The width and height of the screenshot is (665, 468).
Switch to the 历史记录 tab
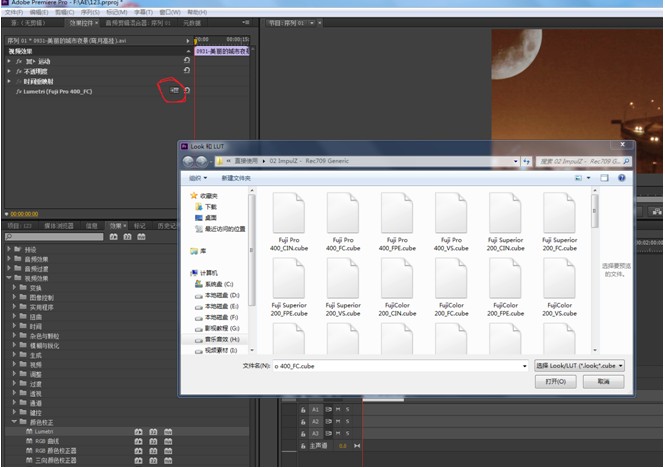click(166, 226)
